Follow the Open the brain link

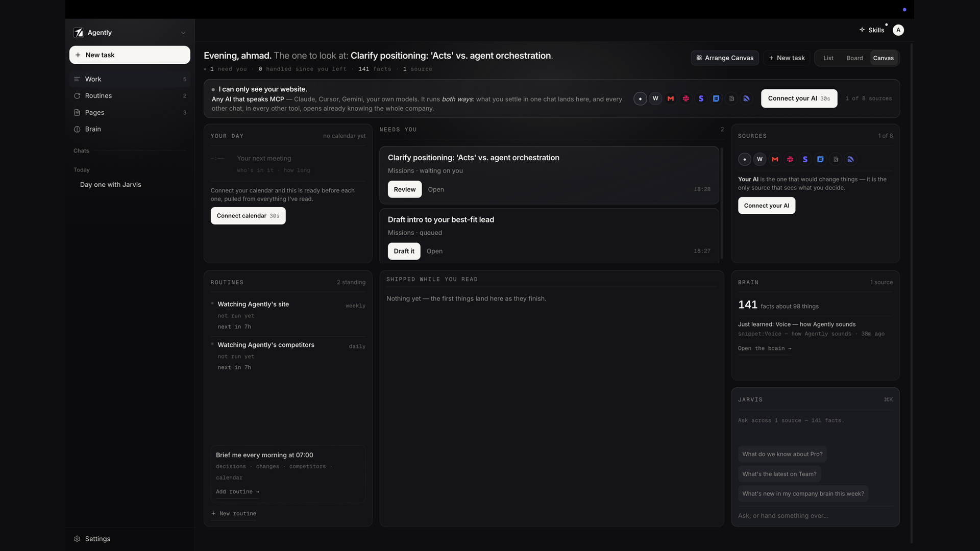765,348
